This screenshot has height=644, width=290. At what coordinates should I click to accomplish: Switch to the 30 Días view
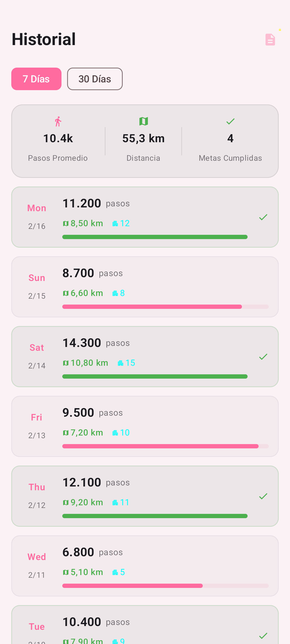(x=95, y=79)
